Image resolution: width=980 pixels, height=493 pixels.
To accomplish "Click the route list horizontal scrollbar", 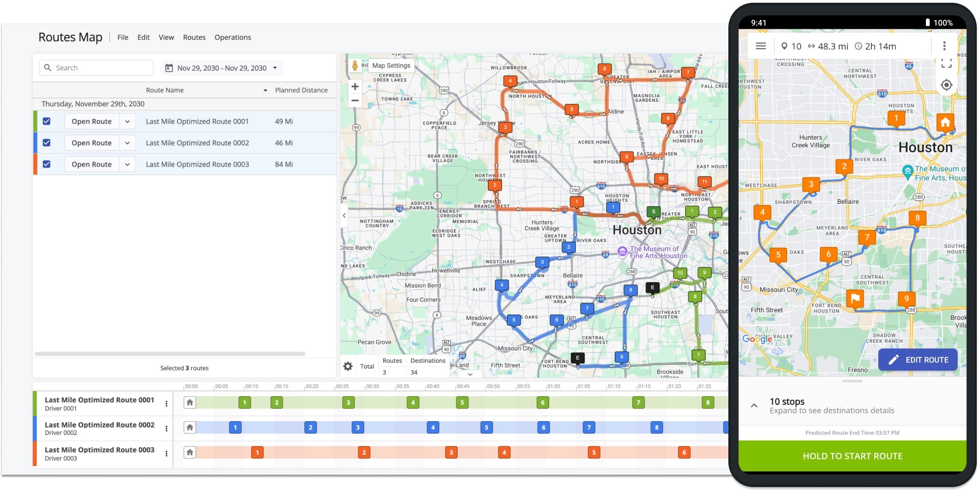I will (170, 354).
